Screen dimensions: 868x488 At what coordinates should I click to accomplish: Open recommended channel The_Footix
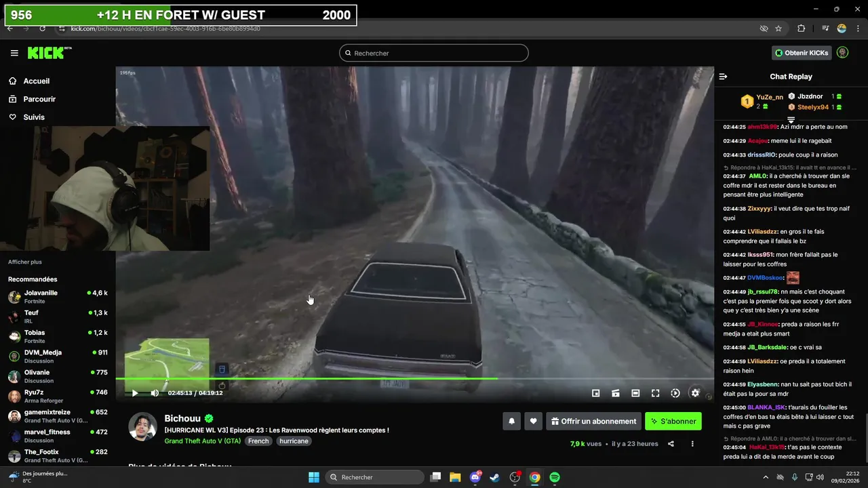[58, 455]
